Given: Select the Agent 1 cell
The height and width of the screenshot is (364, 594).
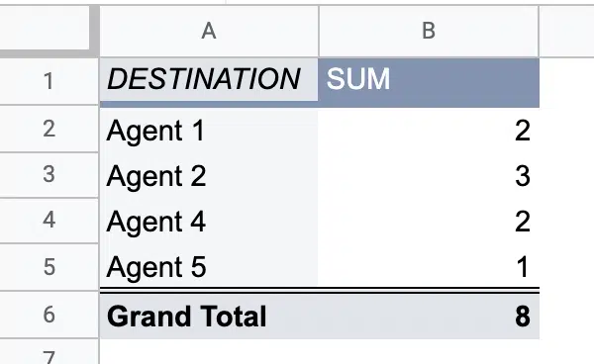Looking at the screenshot, I should tap(209, 131).
